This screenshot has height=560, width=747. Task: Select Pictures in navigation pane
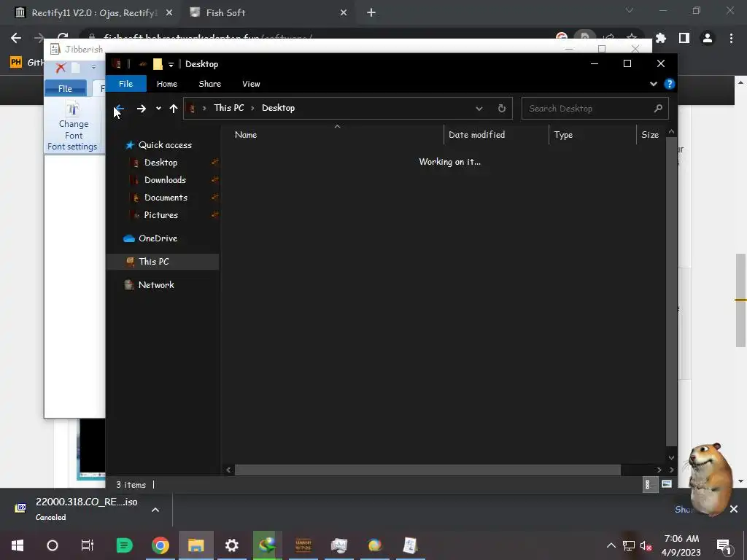coord(160,215)
